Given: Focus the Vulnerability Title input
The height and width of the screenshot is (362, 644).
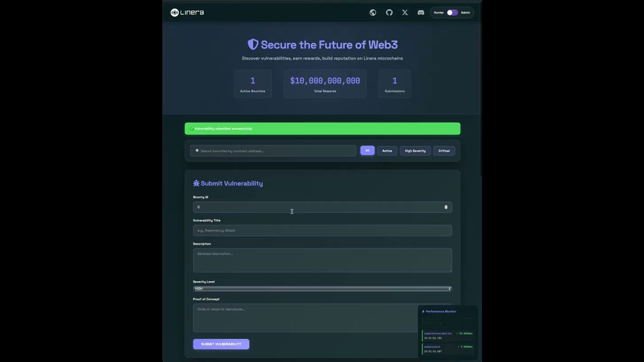Looking at the screenshot, I should [323, 230].
